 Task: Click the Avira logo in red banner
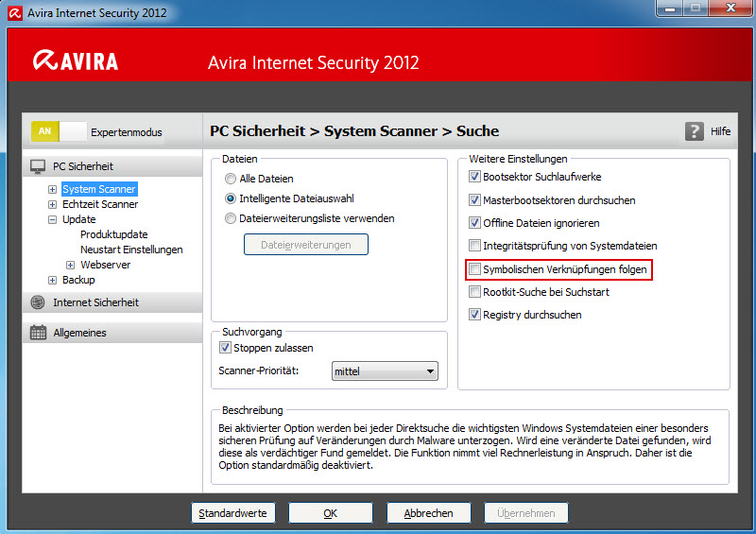pos(76,60)
